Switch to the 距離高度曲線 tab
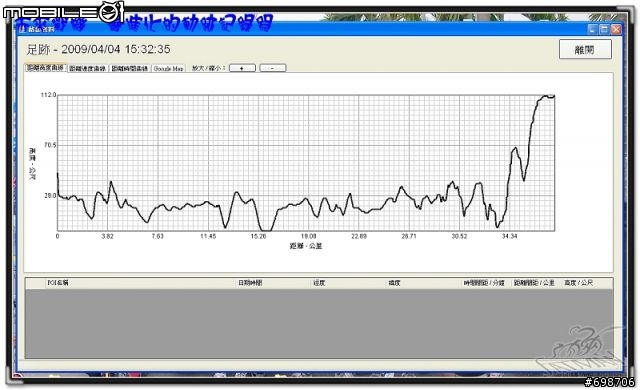640x390 pixels. (45, 68)
